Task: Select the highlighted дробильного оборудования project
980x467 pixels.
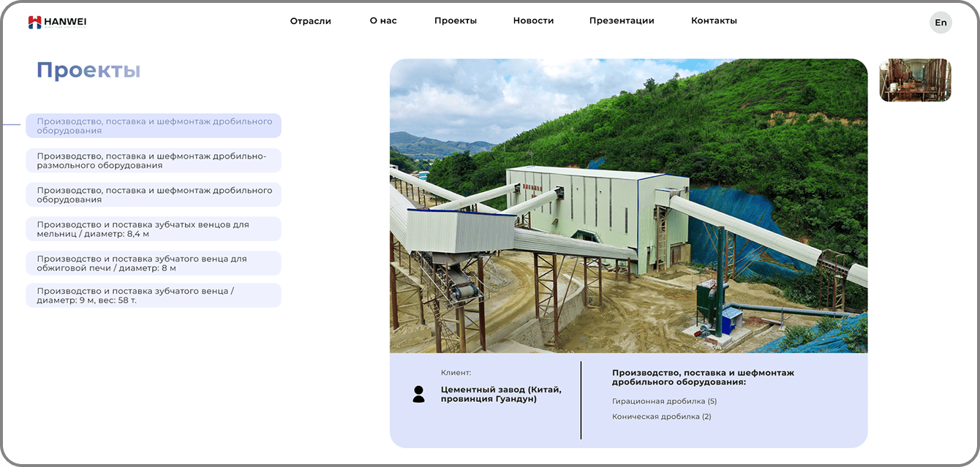Action: [154, 126]
